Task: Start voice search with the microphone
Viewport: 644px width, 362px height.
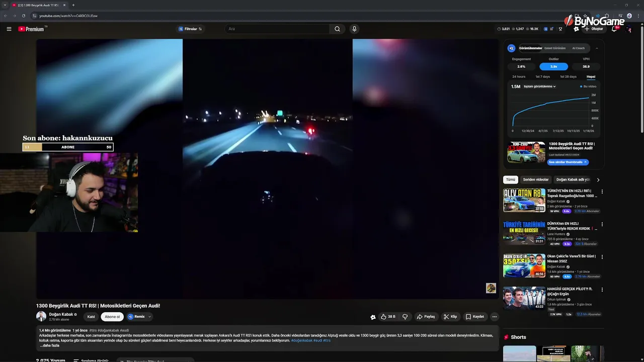Action: [354, 29]
